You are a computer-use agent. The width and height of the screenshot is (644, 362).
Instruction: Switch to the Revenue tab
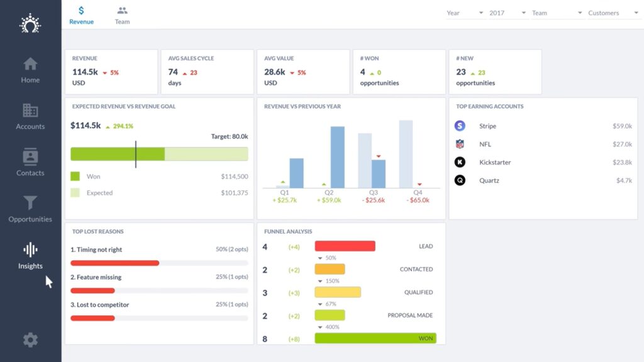[81, 13]
